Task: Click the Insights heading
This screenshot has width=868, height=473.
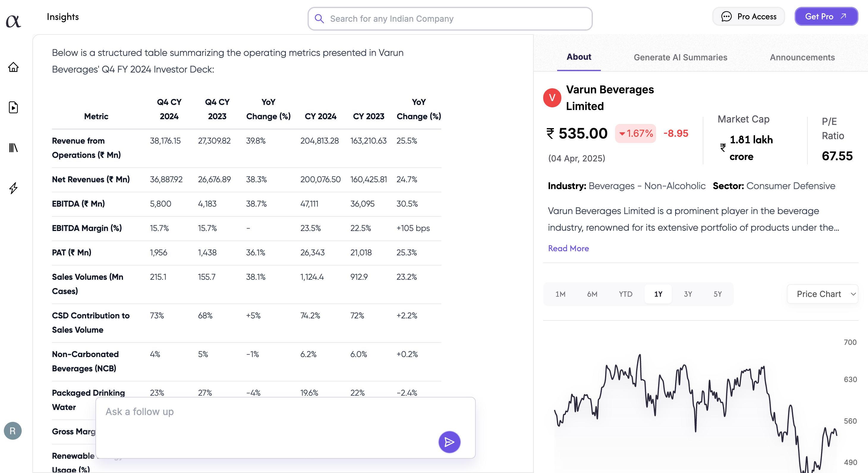Action: 63,17
